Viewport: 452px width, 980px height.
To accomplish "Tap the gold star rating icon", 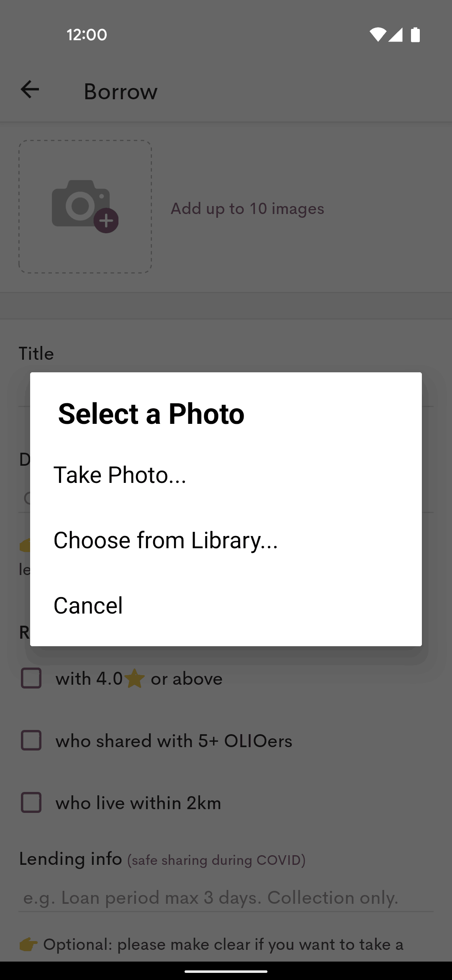I will pos(135,678).
